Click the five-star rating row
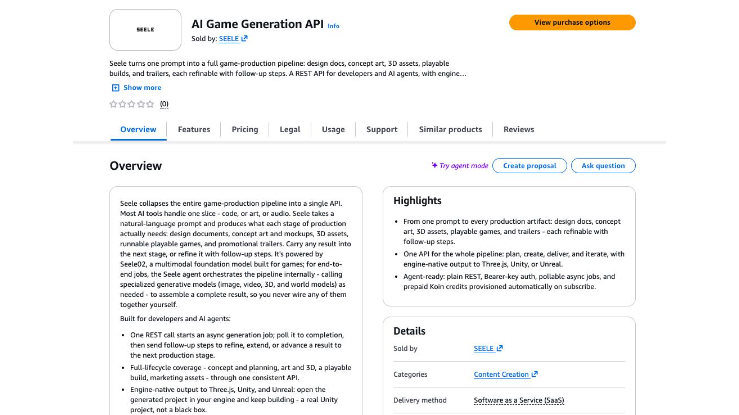The height and width of the screenshot is (415, 739). [131, 104]
